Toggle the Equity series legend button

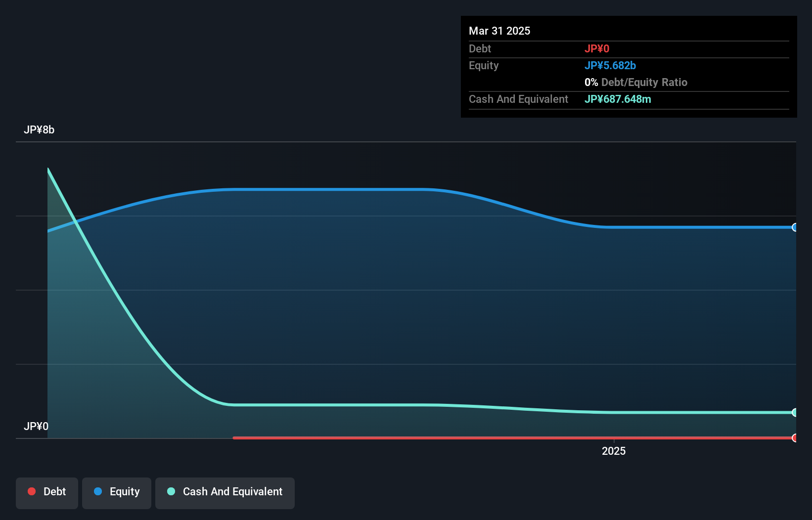pyautogui.click(x=117, y=493)
